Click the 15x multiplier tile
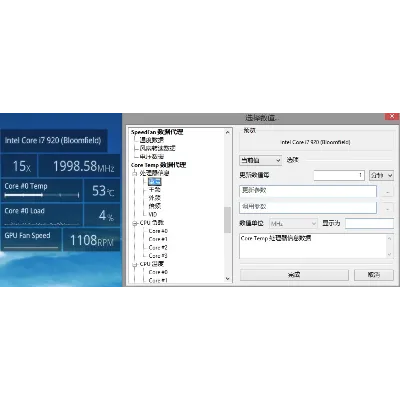 (19, 166)
